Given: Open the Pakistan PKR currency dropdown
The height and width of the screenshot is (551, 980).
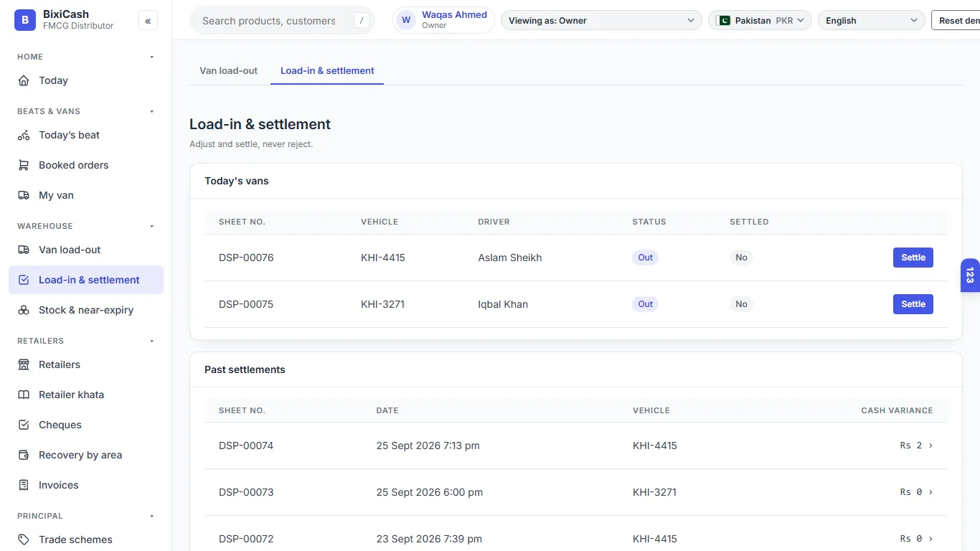Looking at the screenshot, I should (x=760, y=20).
